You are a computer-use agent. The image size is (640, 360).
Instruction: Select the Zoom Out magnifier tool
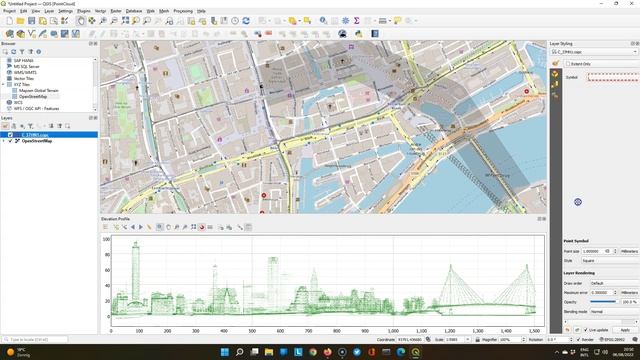coord(114,21)
